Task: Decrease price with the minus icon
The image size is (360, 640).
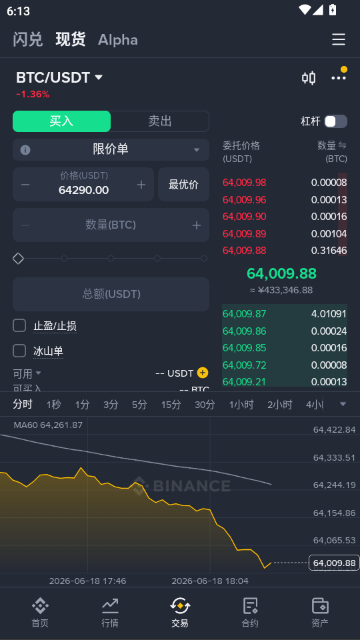Action: coord(25,184)
